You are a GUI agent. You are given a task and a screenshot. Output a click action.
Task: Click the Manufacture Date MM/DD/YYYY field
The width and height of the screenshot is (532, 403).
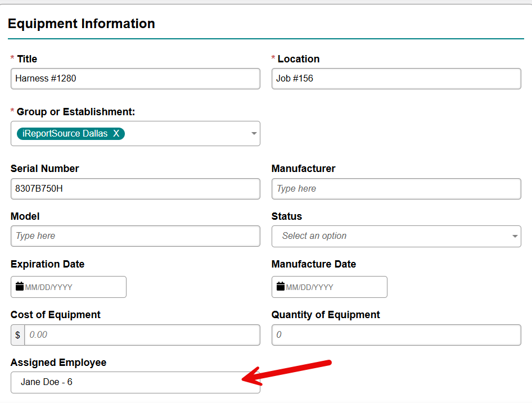tap(330, 287)
